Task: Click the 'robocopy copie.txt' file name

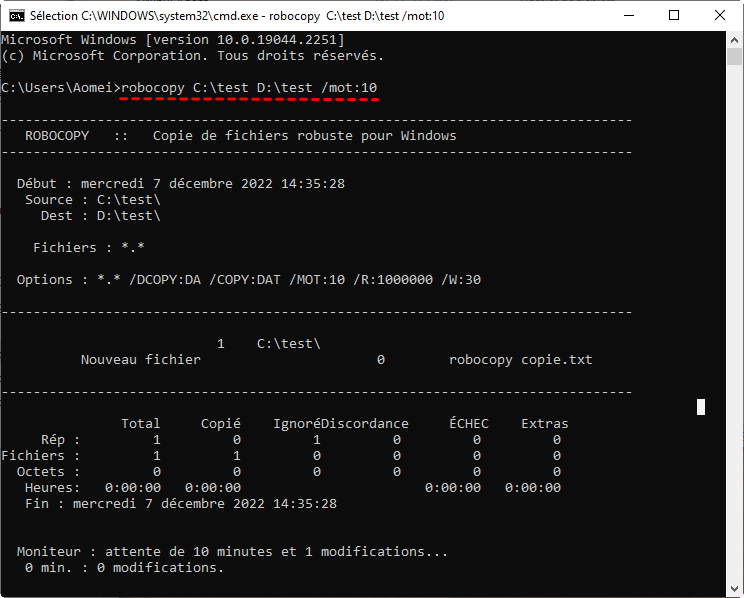Action: [x=521, y=360]
